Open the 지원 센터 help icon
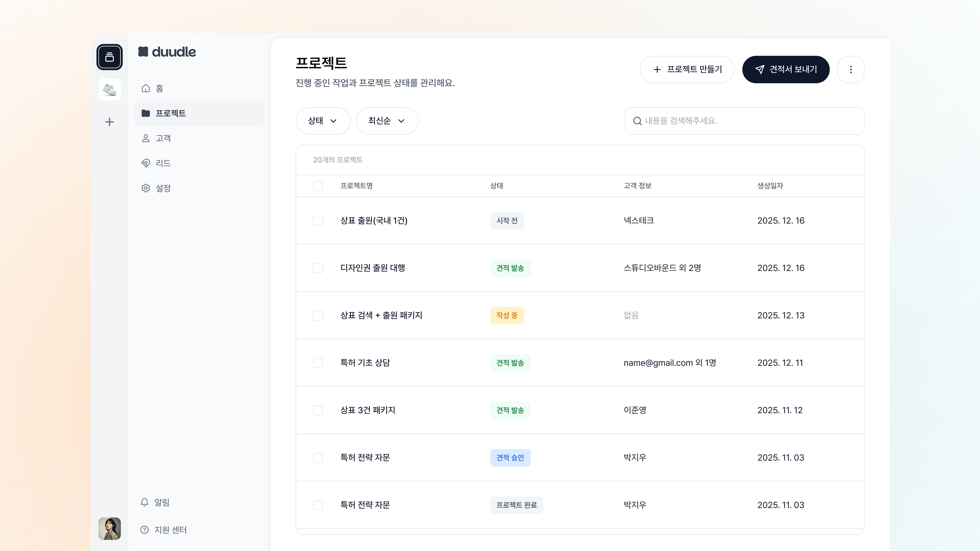The height and width of the screenshot is (551, 980). click(x=144, y=530)
